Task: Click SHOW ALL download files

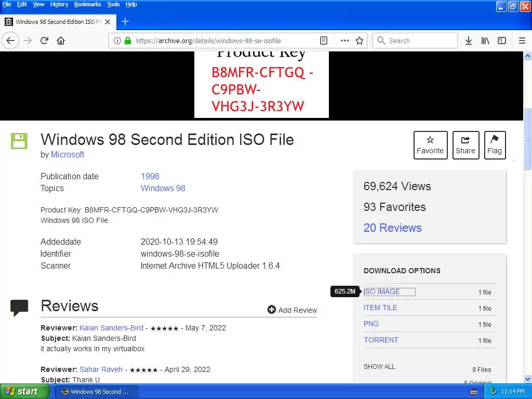Action: point(379,367)
